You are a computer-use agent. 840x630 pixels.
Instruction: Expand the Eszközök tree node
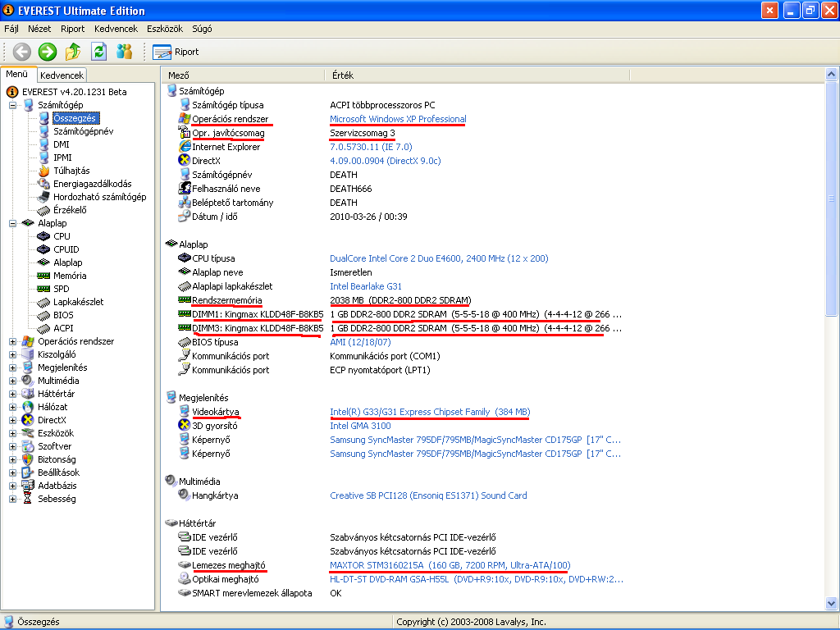point(12,433)
